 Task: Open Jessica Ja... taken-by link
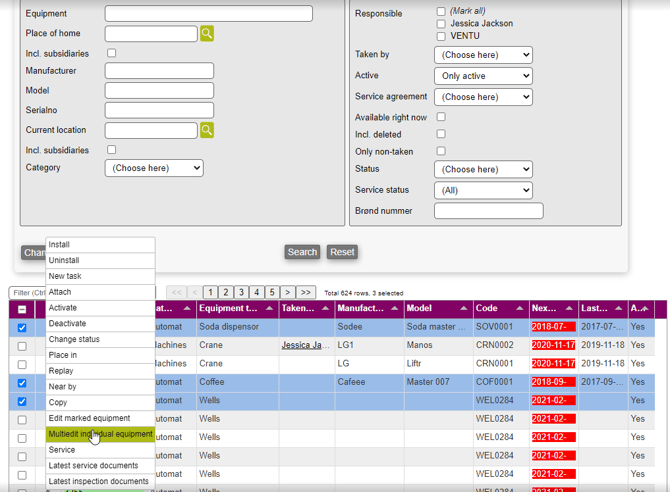pos(305,345)
